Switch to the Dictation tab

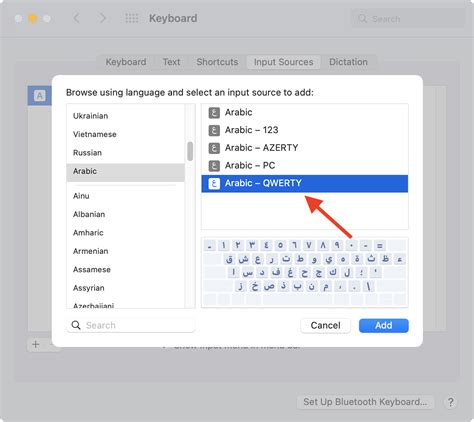(x=348, y=62)
